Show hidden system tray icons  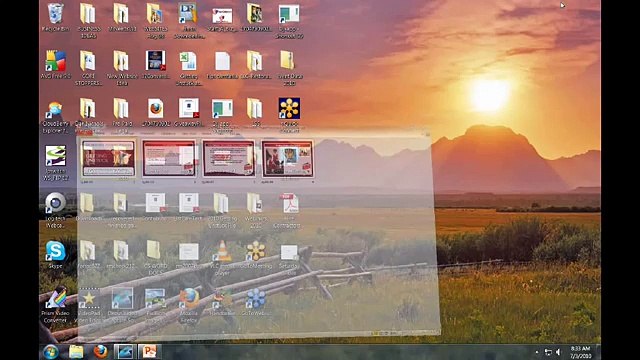pyautogui.click(x=537, y=352)
